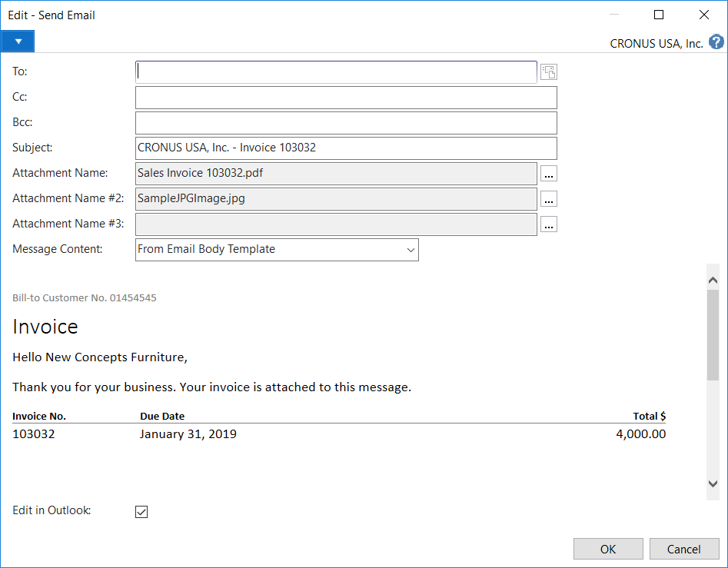Click the To field address lookup icon
Screen dimensions: 728x568
548,72
